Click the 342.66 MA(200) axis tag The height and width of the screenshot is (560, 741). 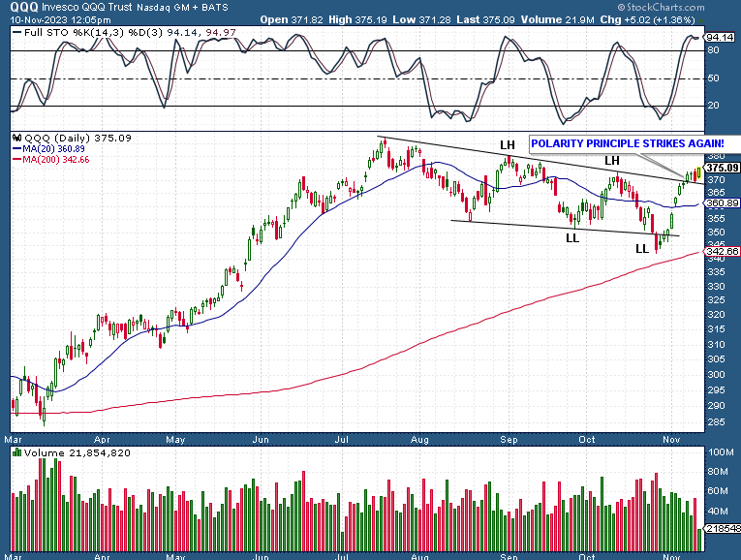click(723, 251)
